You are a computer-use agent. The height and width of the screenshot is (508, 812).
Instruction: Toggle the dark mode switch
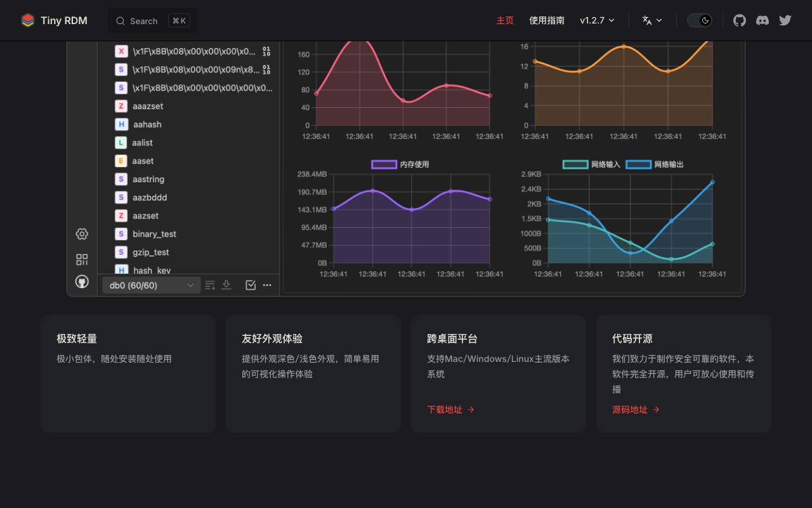point(699,20)
